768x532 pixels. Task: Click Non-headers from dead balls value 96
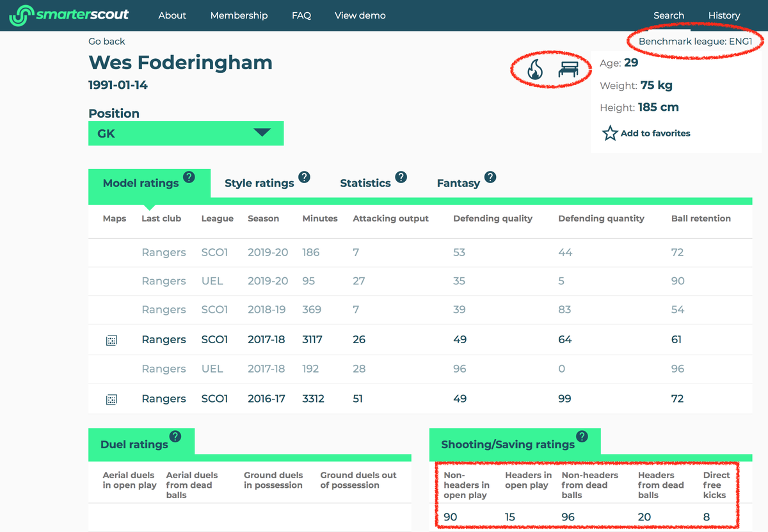point(568,517)
